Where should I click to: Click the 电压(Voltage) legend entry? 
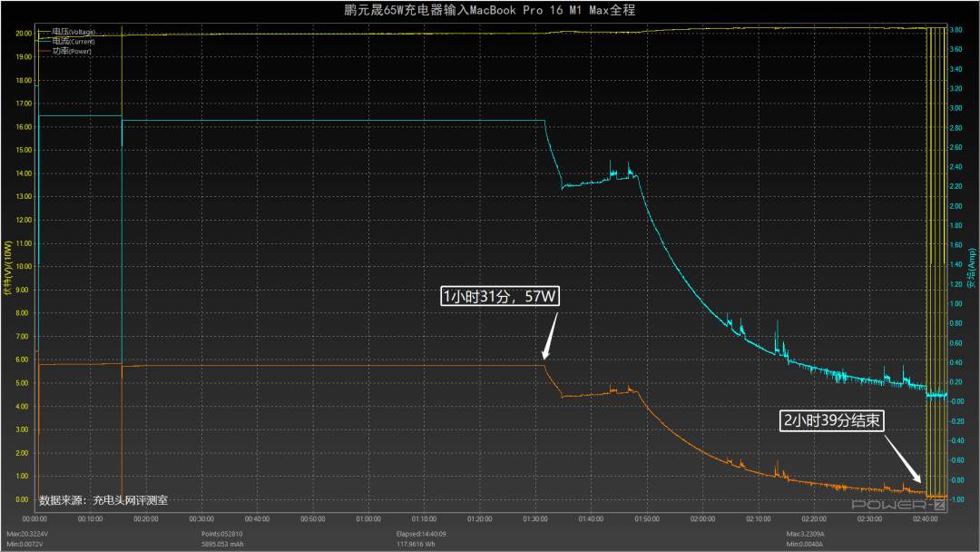tap(67, 31)
